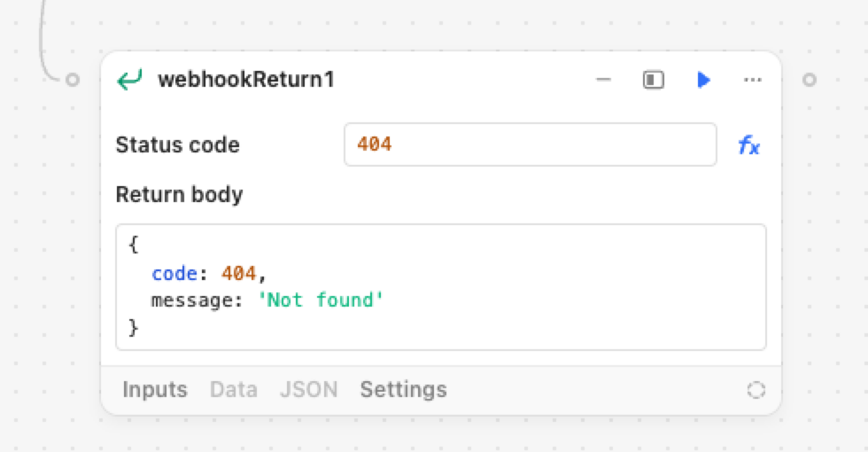Switch to the JSON tab
Image resolution: width=868 pixels, height=452 pixels.
pos(309,389)
